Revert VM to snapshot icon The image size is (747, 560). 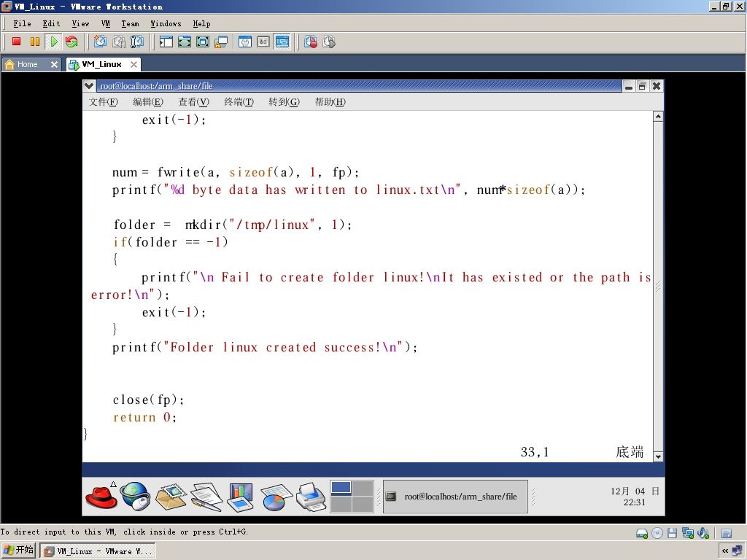tap(119, 42)
